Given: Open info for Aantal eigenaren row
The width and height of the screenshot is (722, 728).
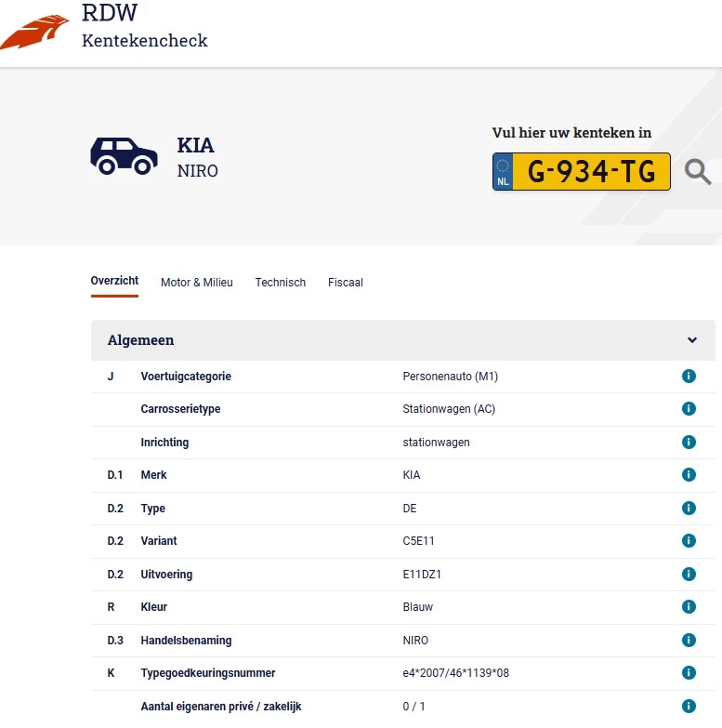Looking at the screenshot, I should [689, 706].
